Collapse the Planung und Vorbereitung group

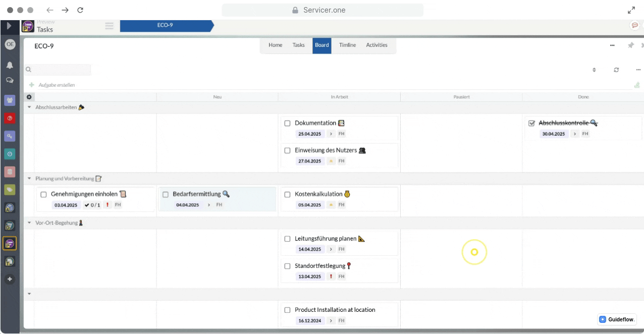point(29,179)
